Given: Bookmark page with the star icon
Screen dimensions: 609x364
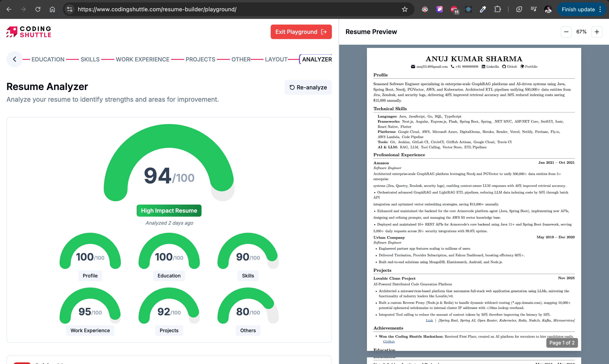Looking at the screenshot, I should 405,9.
